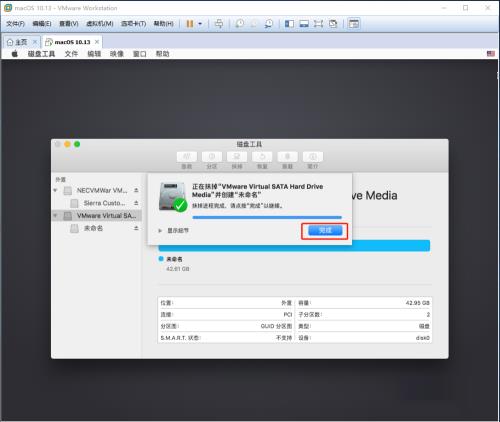
Task: Pause the virtual machine
Action: click(190, 24)
